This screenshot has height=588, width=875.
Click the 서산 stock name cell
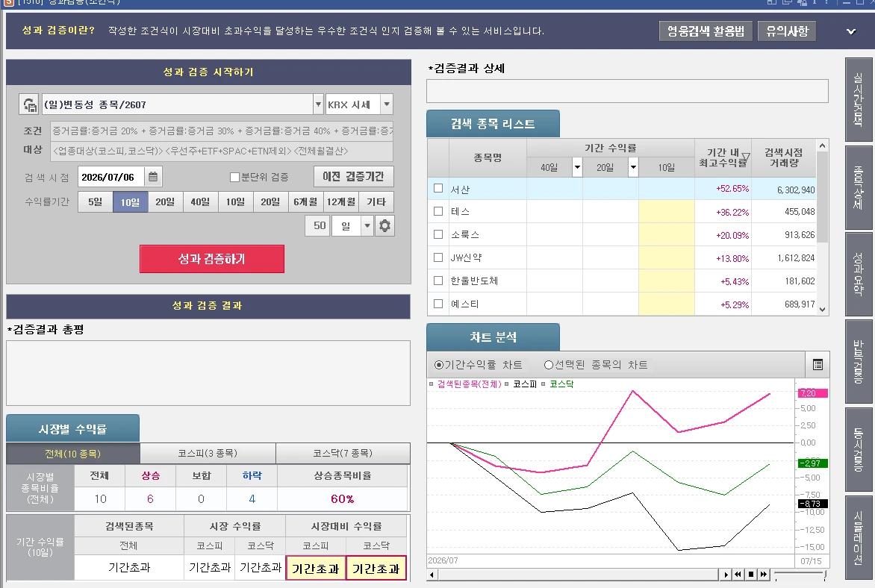click(488, 189)
